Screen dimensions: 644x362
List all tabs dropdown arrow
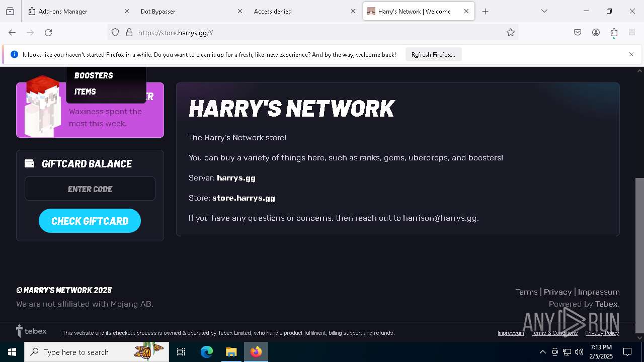tap(544, 11)
